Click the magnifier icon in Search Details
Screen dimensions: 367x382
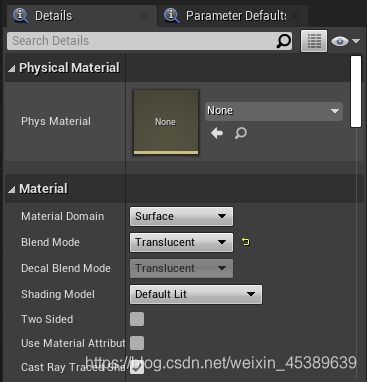(284, 41)
